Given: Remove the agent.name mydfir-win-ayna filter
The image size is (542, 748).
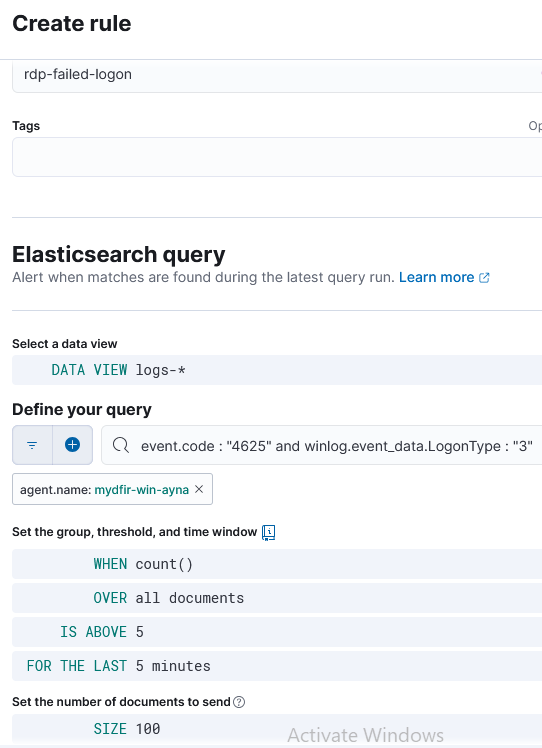Looking at the screenshot, I should [x=199, y=489].
